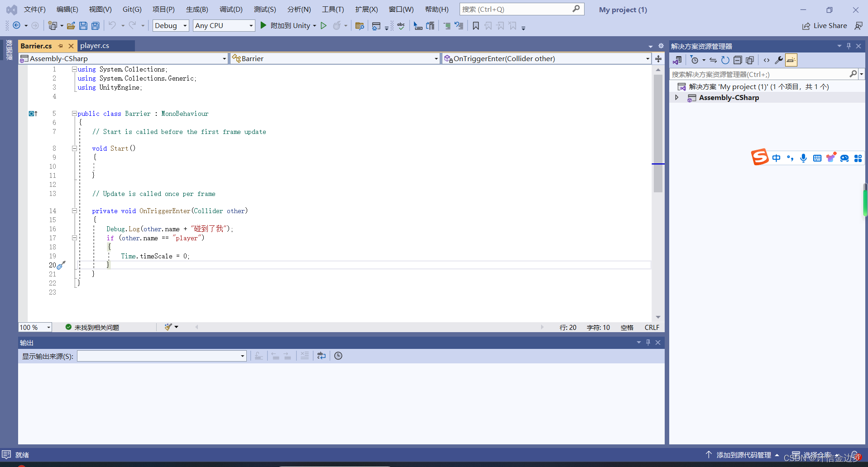Click the code cleanup broom icon
Screen dimensions: 868x467
(168, 327)
